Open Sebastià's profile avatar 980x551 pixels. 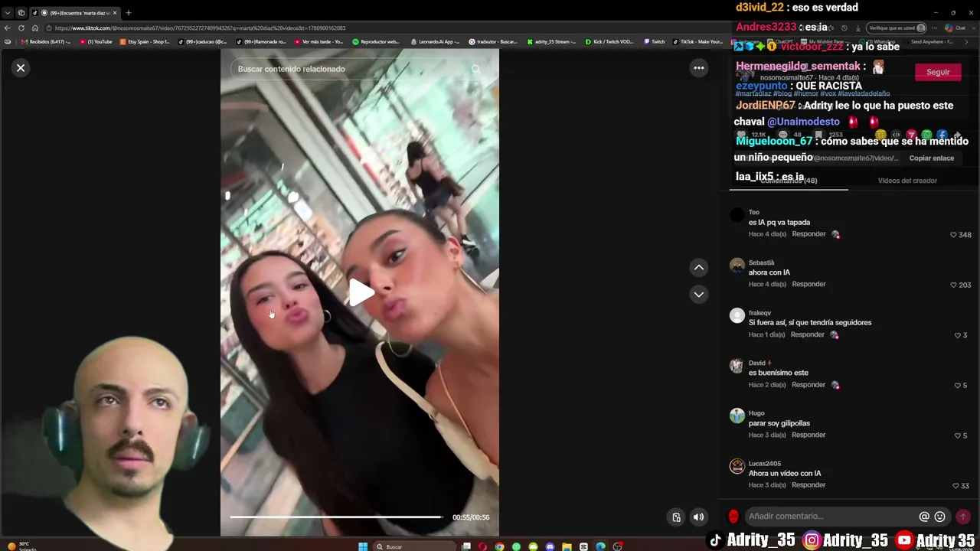pyautogui.click(x=737, y=266)
